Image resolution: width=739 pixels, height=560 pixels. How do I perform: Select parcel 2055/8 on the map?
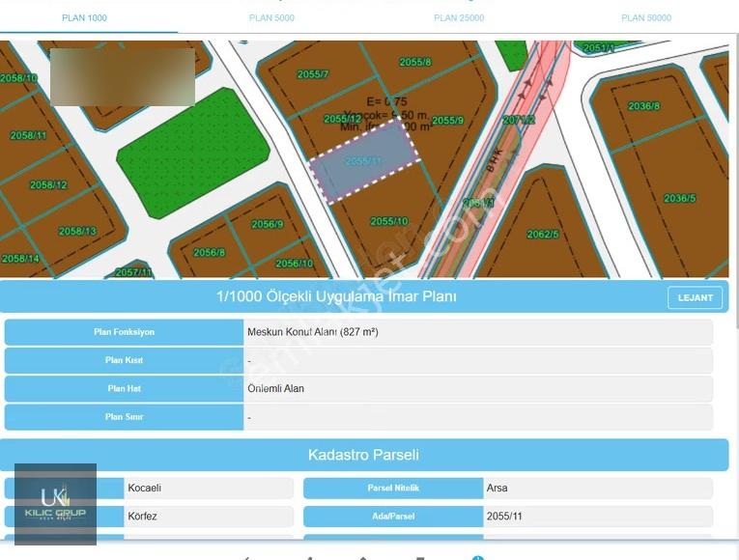click(x=415, y=62)
